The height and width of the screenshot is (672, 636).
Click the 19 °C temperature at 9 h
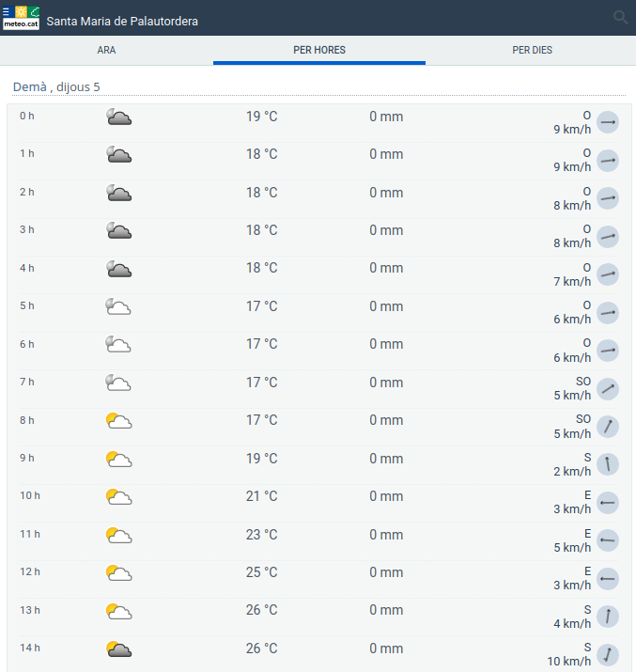[x=262, y=459]
